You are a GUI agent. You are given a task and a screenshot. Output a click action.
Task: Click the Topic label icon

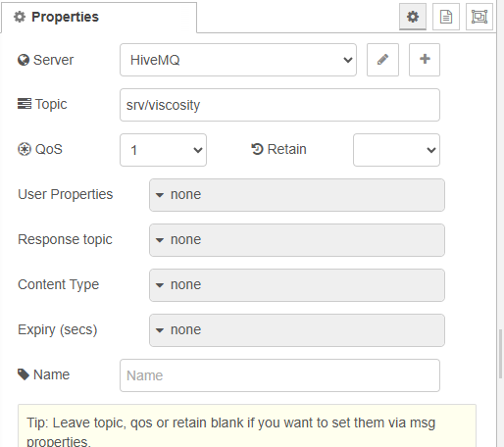tap(25, 104)
